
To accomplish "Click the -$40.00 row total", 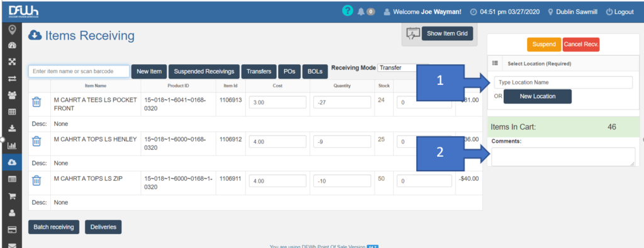I will click(x=469, y=179).
